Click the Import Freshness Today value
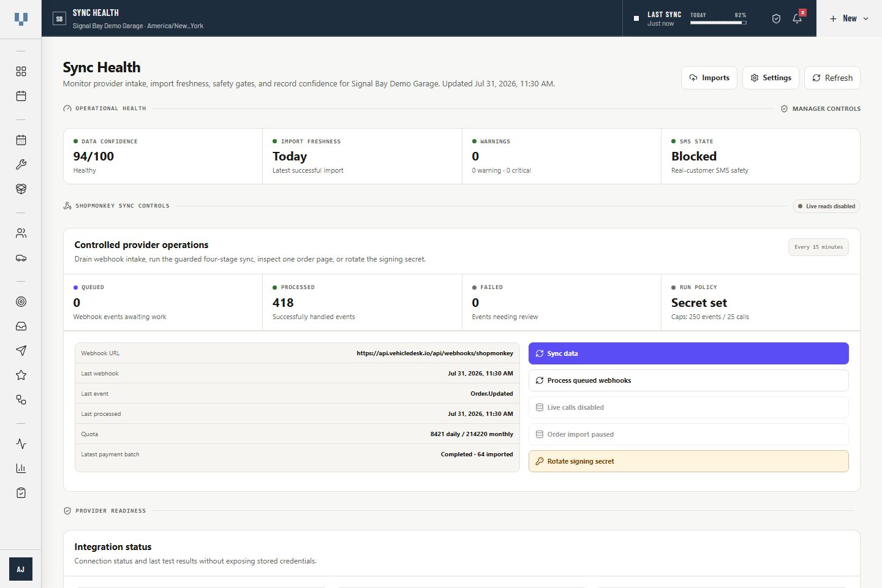Screen dimensions: 882x588 pyautogui.click(x=290, y=156)
